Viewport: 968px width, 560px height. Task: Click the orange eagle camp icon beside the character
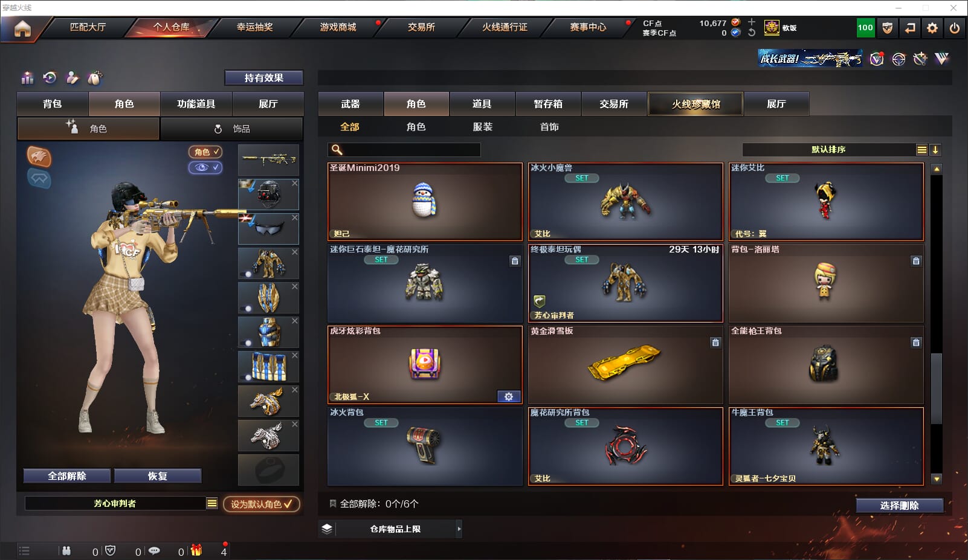coord(39,157)
